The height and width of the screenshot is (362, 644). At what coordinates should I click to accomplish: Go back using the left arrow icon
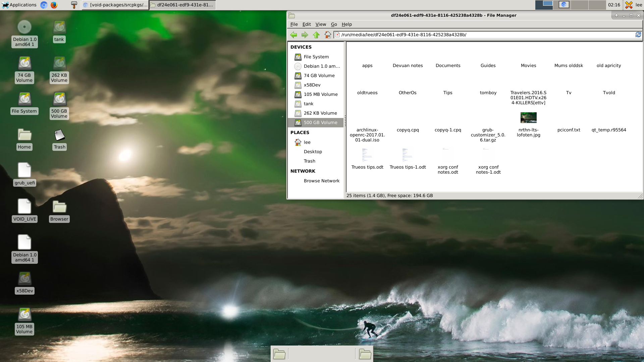coord(293,35)
